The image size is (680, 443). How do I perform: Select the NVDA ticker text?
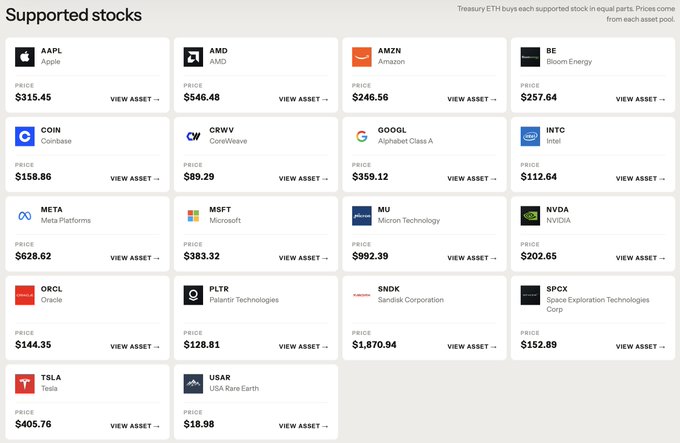pos(557,209)
